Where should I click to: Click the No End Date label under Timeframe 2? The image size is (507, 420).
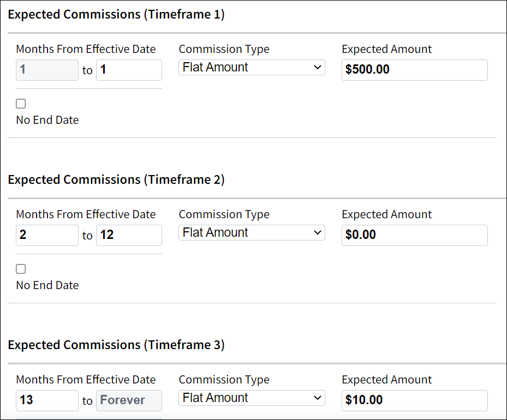click(47, 285)
